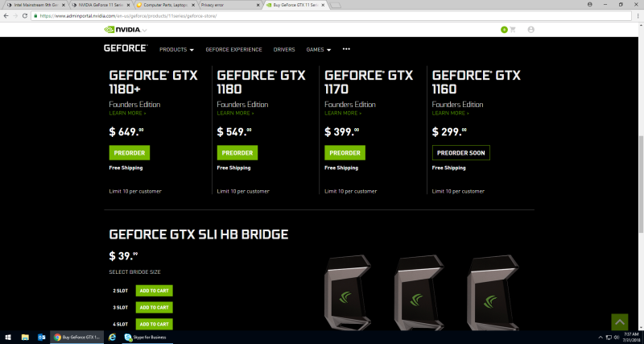This screenshot has height=344, width=644.
Task: Click PREORDER SOON for the GTX 1160
Action: click(x=460, y=153)
